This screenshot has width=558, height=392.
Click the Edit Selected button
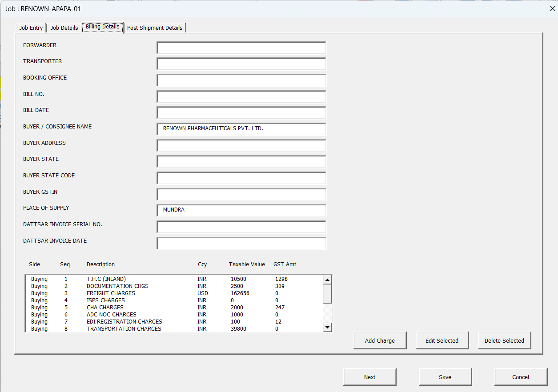[442, 340]
